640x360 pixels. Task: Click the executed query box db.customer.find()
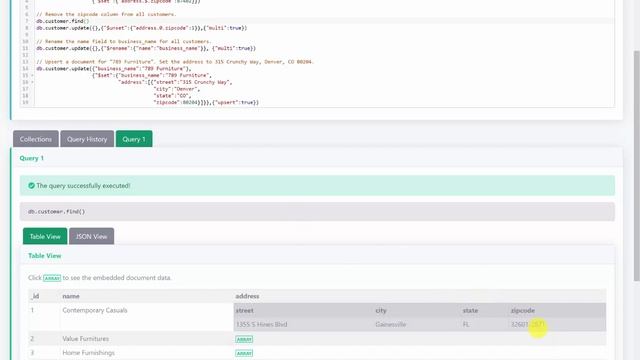(x=317, y=211)
